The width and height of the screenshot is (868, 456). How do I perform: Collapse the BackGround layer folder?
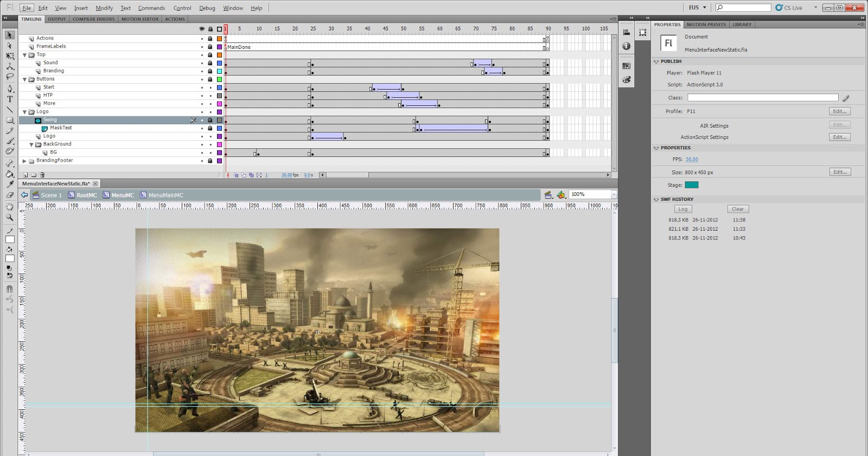pos(31,144)
